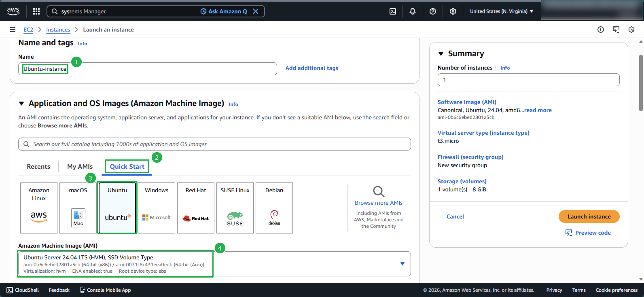Click the Browse more AMIs magnifier icon
This screenshot has height=297, width=644.
379,191
